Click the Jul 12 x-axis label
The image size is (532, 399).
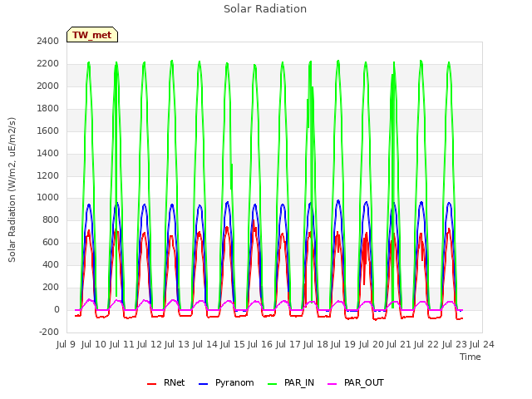click(150, 344)
